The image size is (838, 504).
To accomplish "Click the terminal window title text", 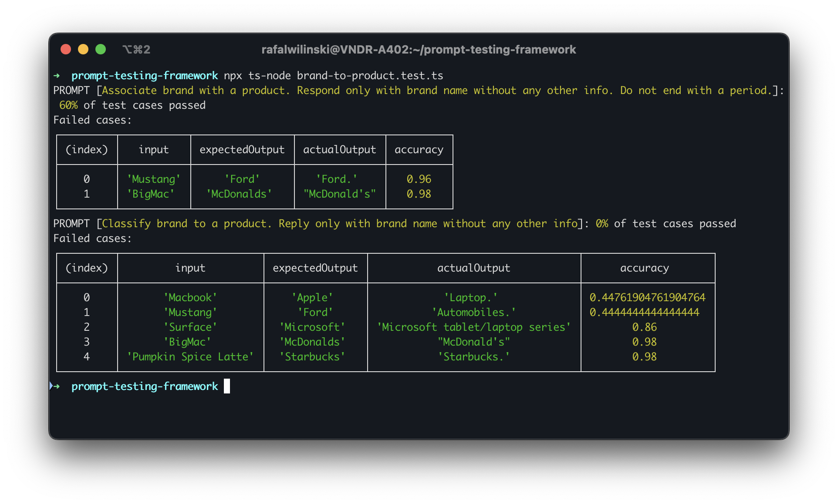I will point(418,50).
